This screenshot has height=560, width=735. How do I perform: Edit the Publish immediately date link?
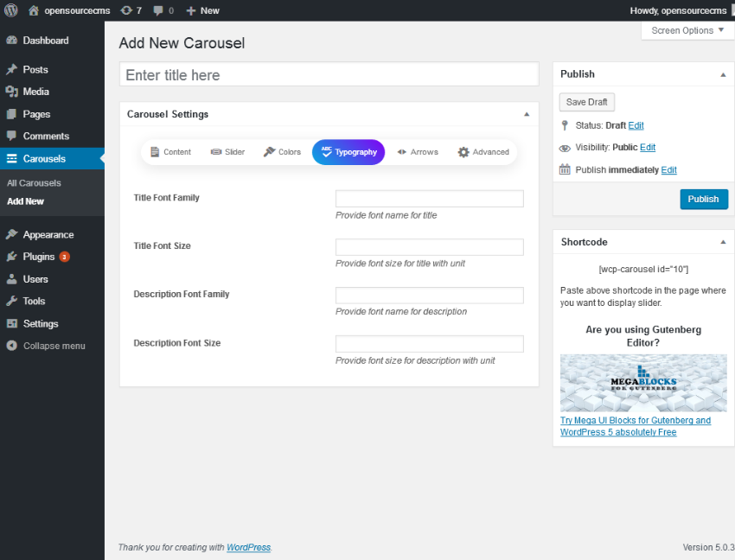pos(669,169)
